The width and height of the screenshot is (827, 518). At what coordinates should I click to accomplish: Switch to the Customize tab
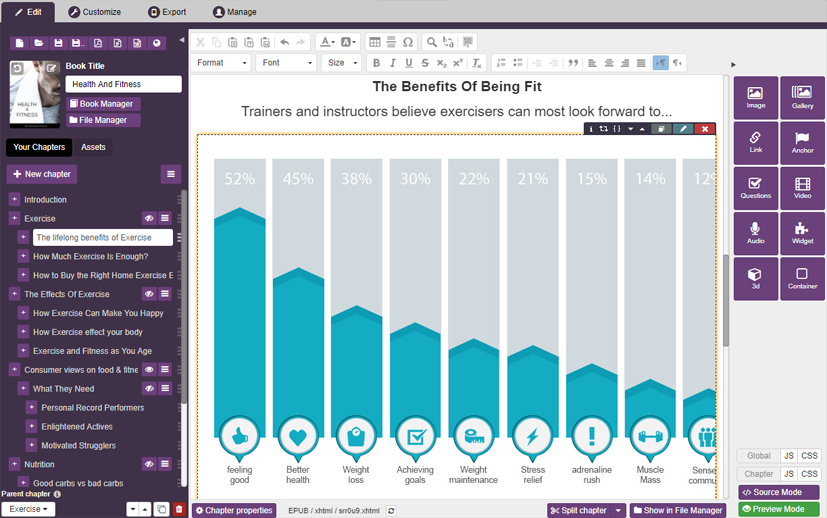point(95,12)
